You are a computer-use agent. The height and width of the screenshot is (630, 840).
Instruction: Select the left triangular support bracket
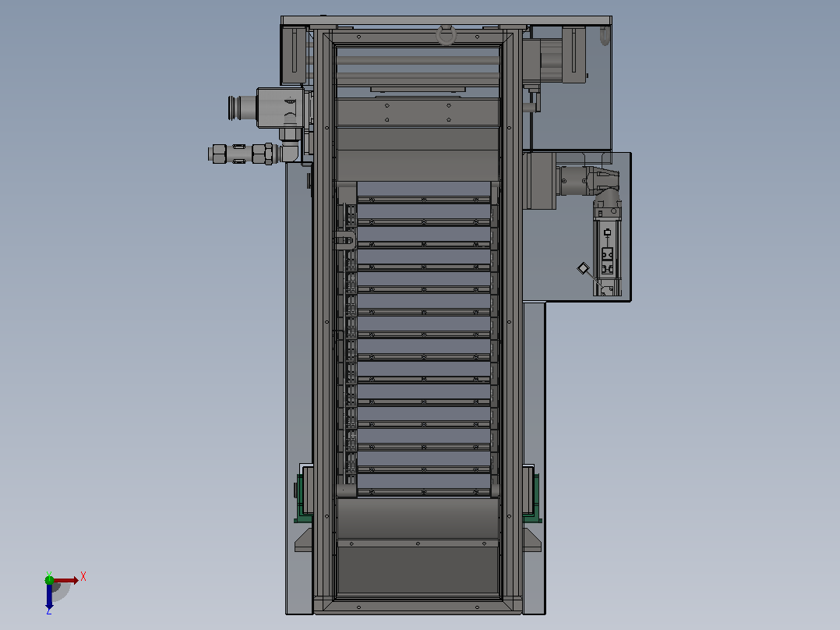304,540
